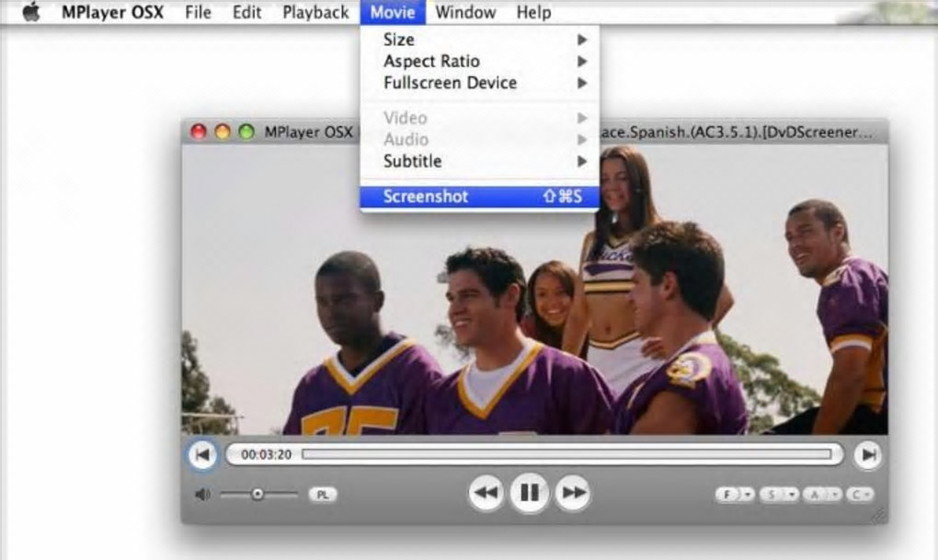Open the File menu
938x560 pixels.
(198, 12)
